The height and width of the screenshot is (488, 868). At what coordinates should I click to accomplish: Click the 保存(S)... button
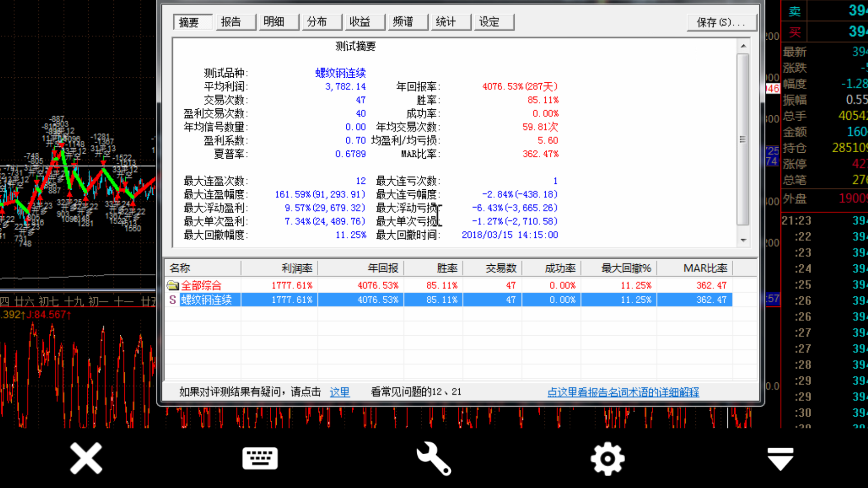click(x=721, y=22)
